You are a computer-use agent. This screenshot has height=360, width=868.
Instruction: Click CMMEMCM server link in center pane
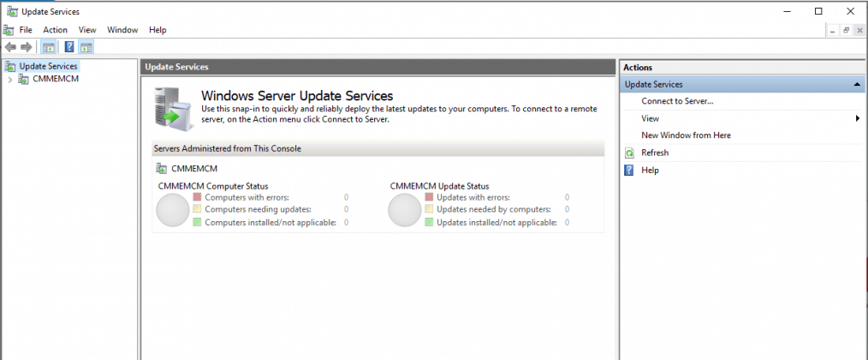[x=194, y=168]
